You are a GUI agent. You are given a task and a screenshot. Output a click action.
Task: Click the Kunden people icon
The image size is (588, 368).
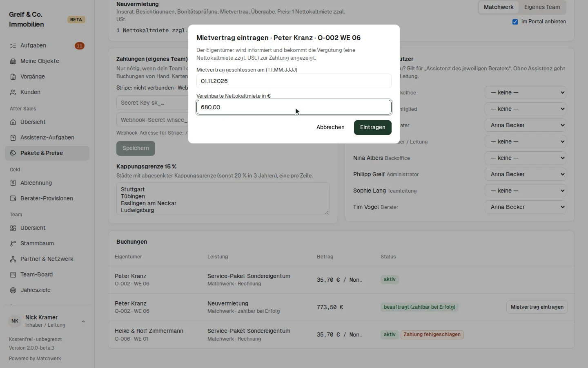click(13, 92)
